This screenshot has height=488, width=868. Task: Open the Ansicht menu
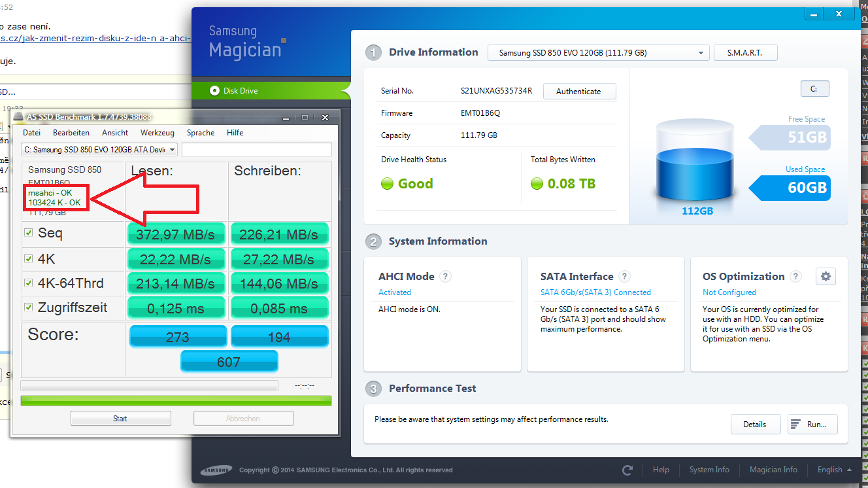tap(115, 133)
